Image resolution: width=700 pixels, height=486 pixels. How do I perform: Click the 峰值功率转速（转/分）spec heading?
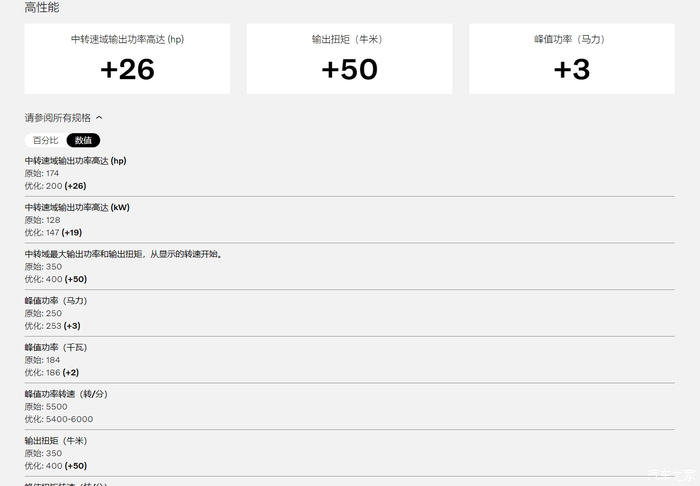click(x=66, y=394)
